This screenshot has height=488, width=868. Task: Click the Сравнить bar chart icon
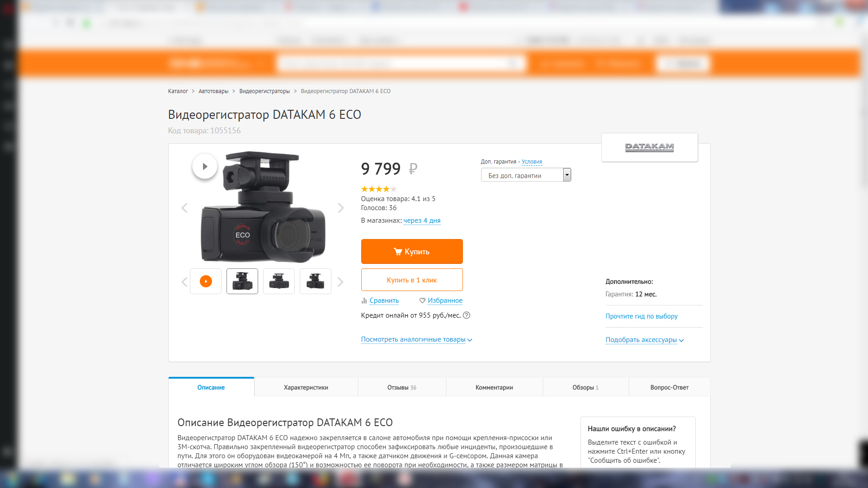364,300
